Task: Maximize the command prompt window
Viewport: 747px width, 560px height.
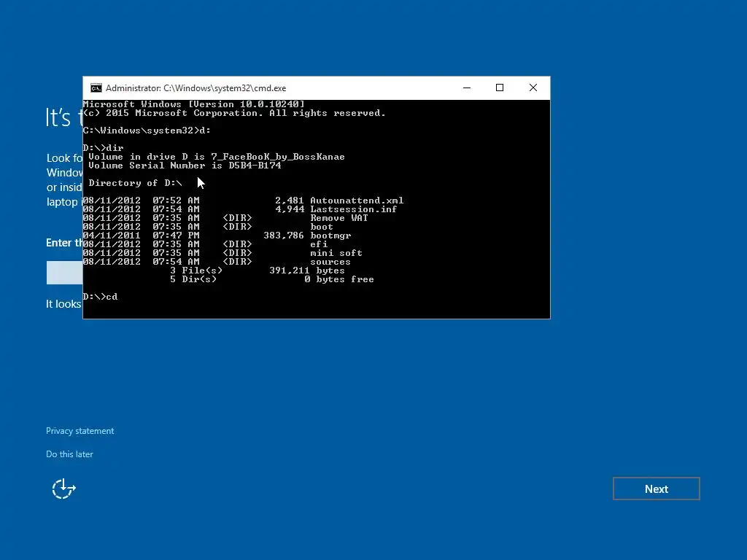Action: 500,87
